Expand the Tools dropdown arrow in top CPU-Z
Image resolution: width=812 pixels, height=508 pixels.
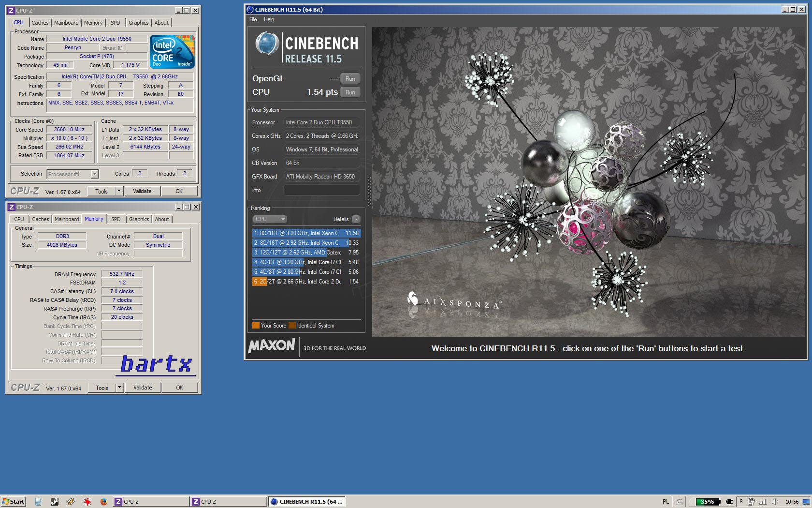pos(119,191)
